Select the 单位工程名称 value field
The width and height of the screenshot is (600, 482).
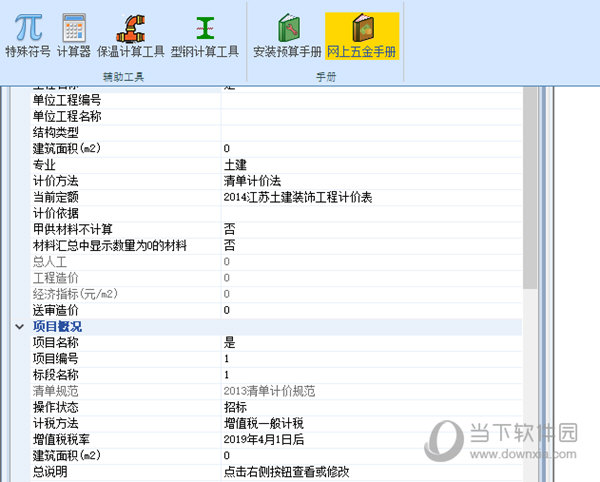[x=372, y=117]
